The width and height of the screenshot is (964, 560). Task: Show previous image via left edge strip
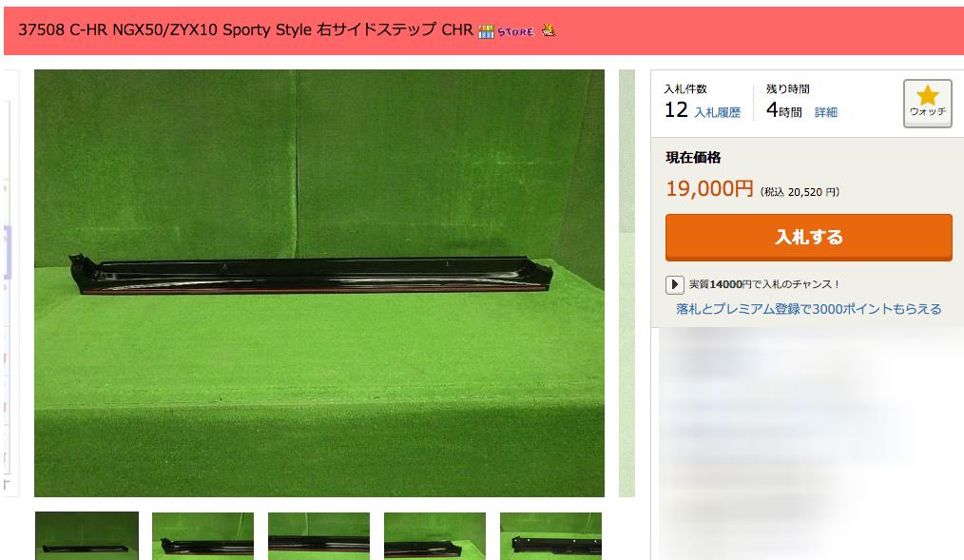pos(11,282)
